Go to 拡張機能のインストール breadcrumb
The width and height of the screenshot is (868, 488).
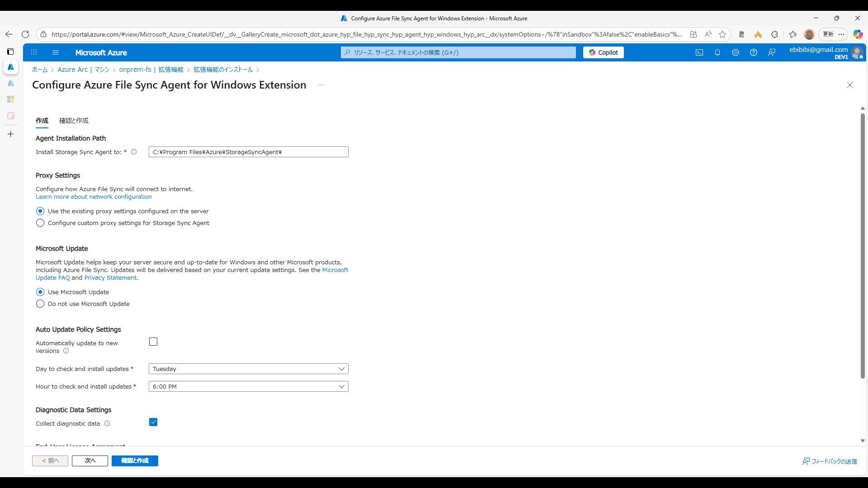[223, 70]
